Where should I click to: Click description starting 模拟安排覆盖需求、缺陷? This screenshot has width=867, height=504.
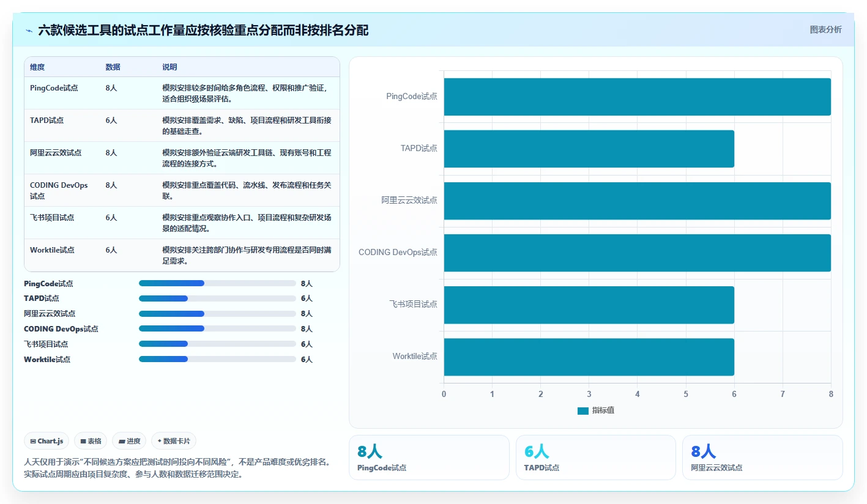point(247,125)
